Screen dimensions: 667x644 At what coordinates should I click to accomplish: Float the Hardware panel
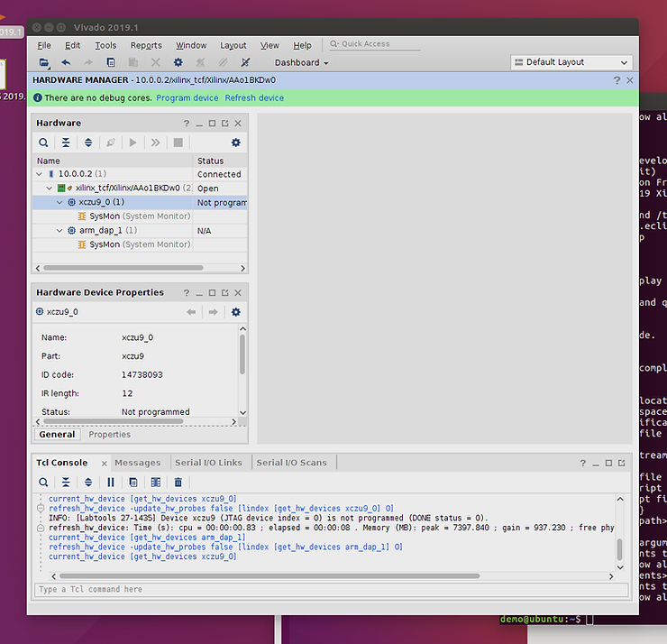(225, 124)
